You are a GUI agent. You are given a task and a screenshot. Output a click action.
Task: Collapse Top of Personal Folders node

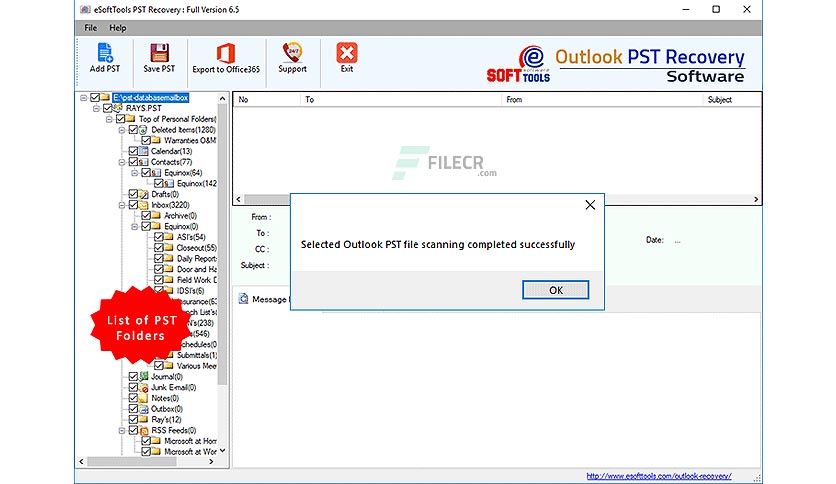109,119
